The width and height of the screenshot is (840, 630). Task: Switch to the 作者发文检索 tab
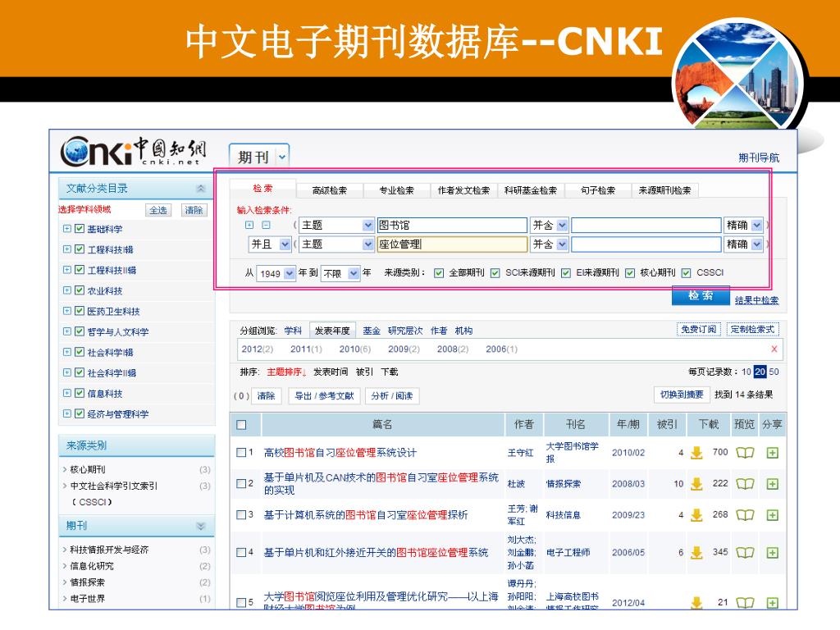point(463,190)
